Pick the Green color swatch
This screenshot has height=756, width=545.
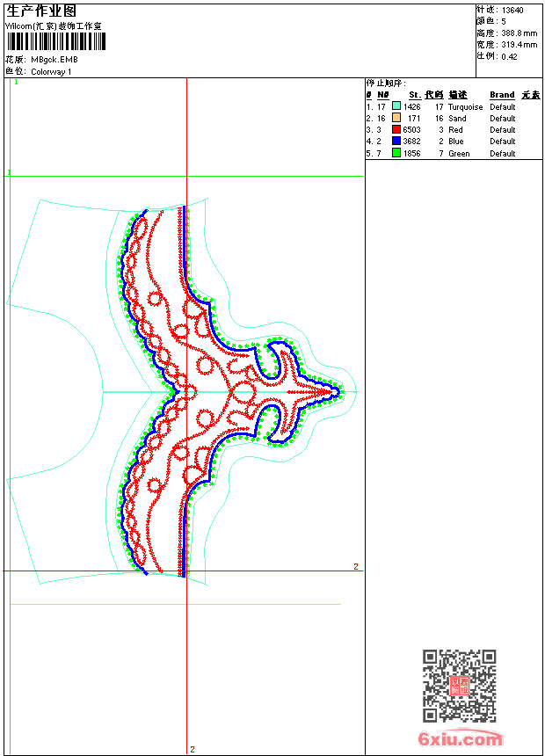click(396, 153)
